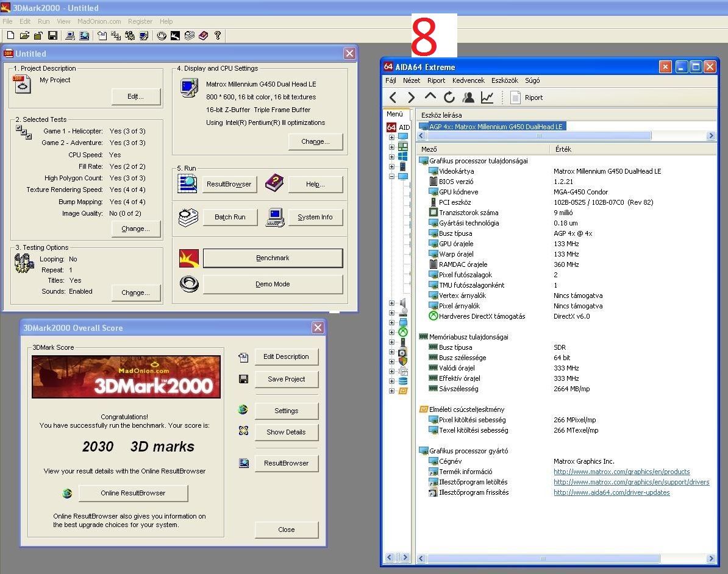The width and height of the screenshot is (728, 574).
Task: Click the floppy disk Save icon in toolbar
Action: pyautogui.click(x=53, y=35)
